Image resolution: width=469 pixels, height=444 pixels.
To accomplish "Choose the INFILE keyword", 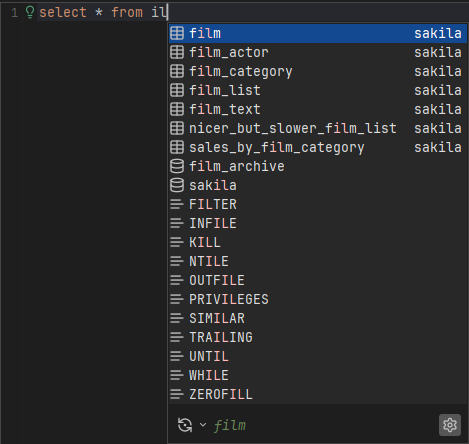I will 318,223.
